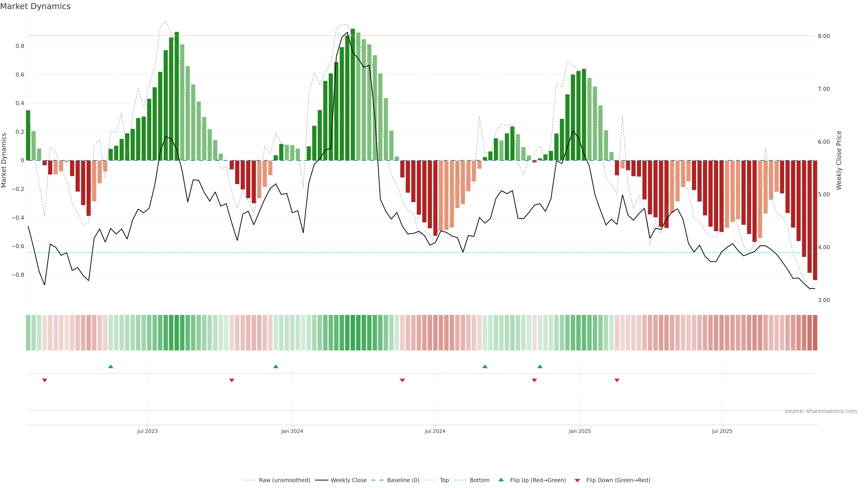
Task: Click the last green Flip Up triangle marker
Action: tap(540, 366)
